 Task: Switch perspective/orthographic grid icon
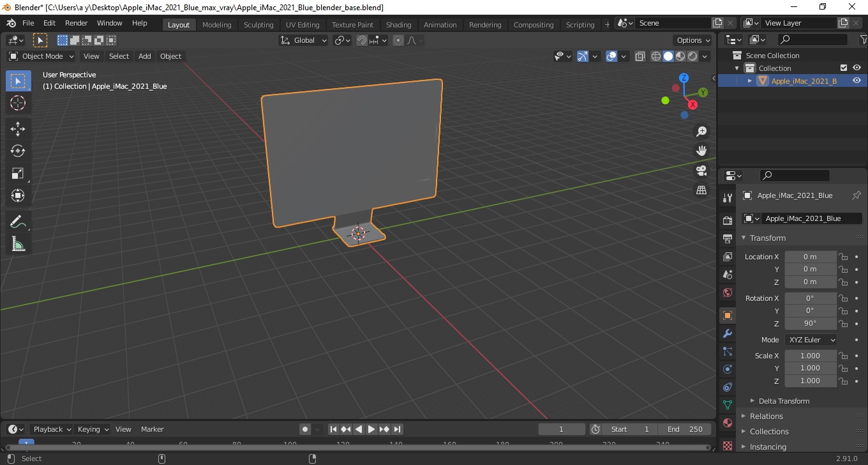tap(701, 190)
